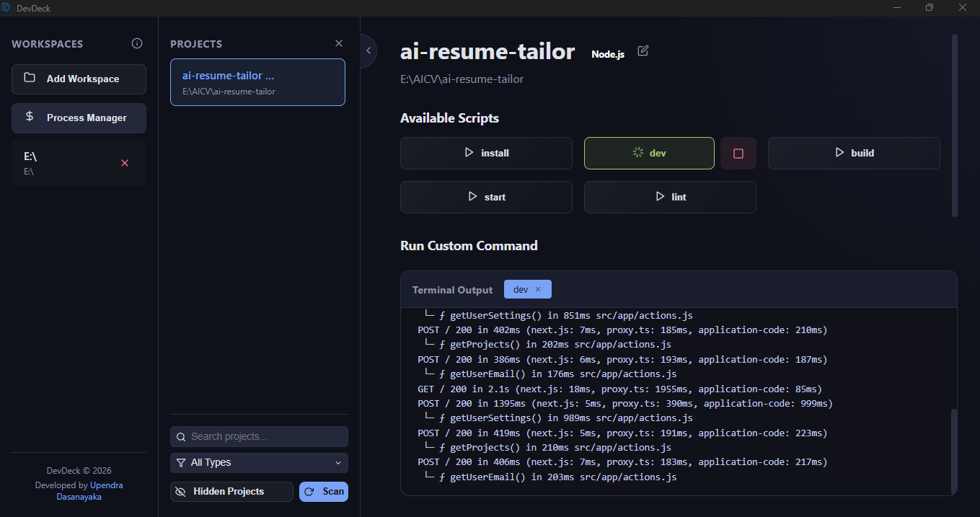Collapse the sidebar with the chevron handle
This screenshot has width=980, height=517.
pyautogui.click(x=368, y=50)
